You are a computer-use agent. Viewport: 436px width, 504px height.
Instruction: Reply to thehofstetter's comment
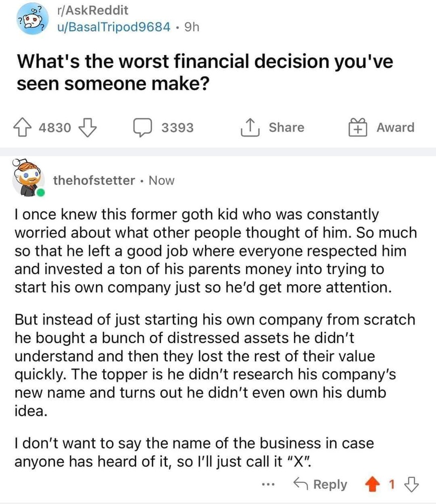[x=322, y=485]
